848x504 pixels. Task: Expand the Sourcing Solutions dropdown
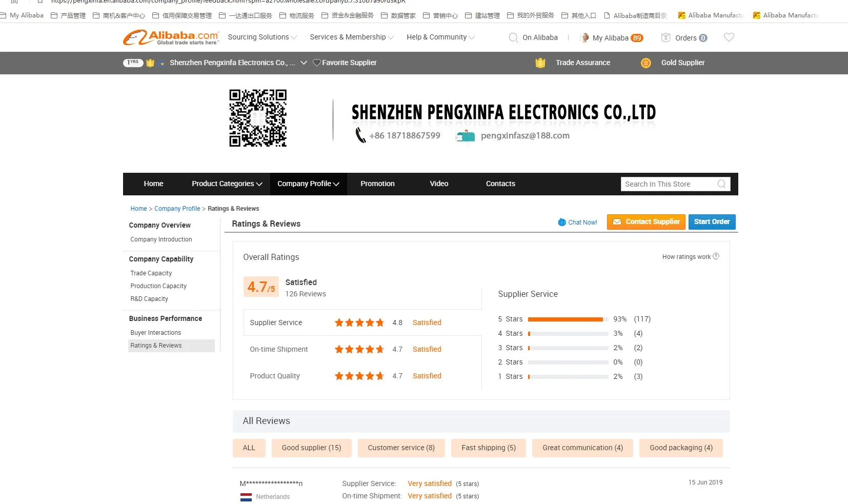click(x=262, y=37)
